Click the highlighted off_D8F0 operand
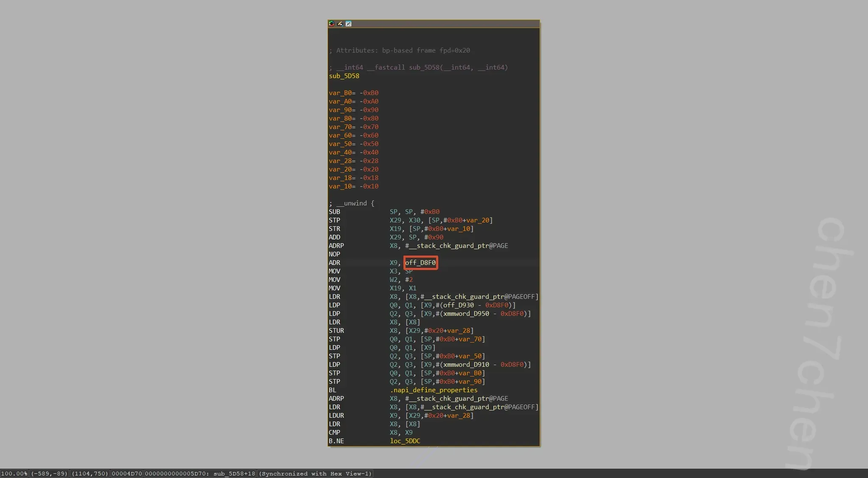Viewport: 868px width, 478px height. click(420, 263)
